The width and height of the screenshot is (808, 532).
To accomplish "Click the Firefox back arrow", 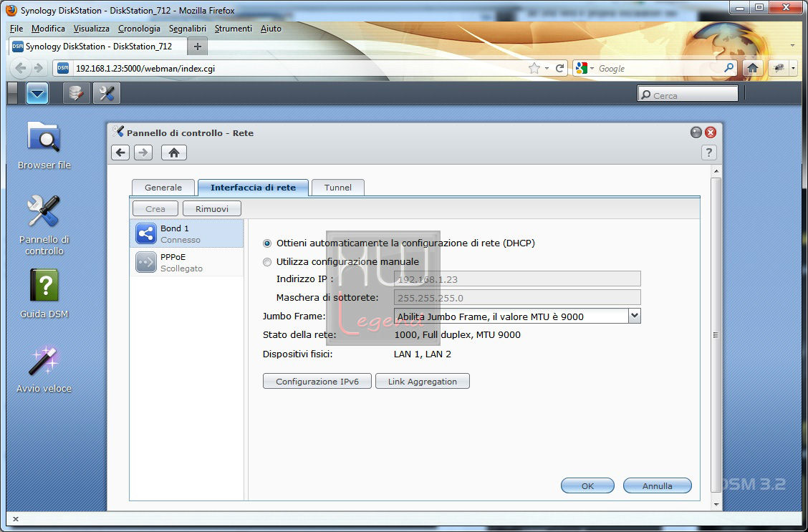I will [x=20, y=68].
